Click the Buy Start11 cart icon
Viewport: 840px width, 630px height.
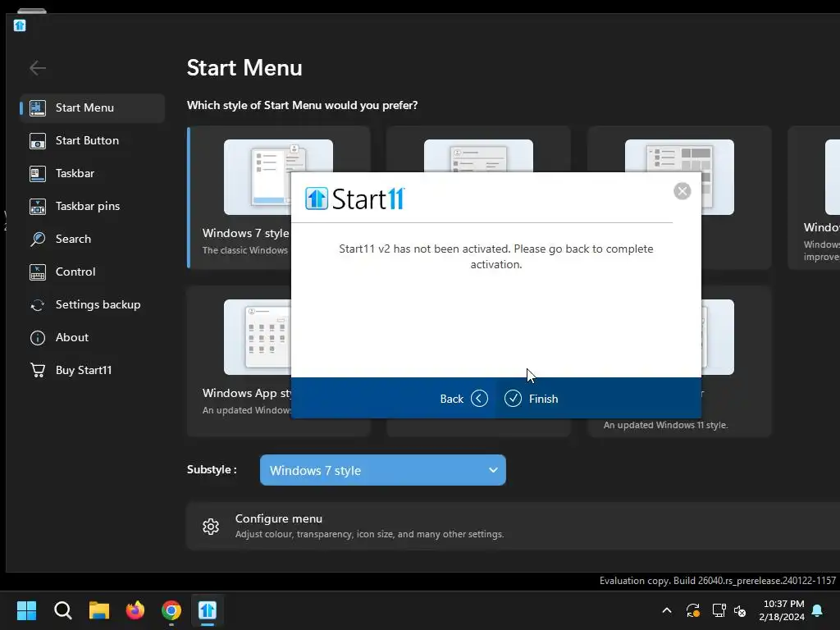(x=38, y=370)
